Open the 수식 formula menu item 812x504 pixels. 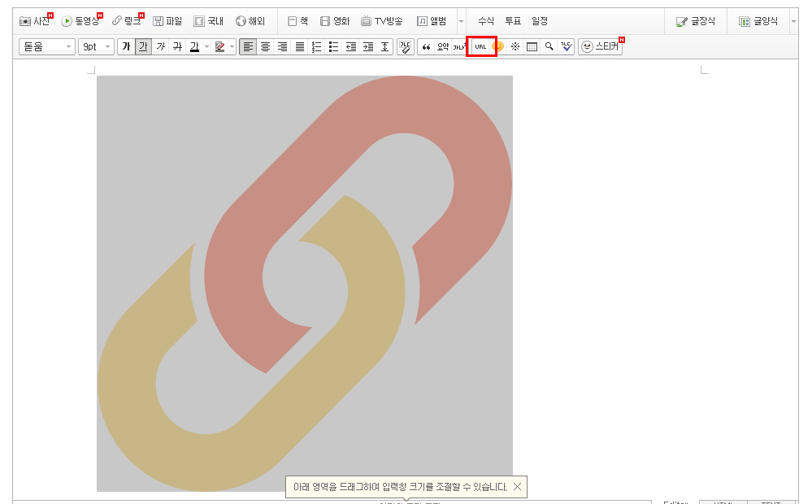[486, 21]
